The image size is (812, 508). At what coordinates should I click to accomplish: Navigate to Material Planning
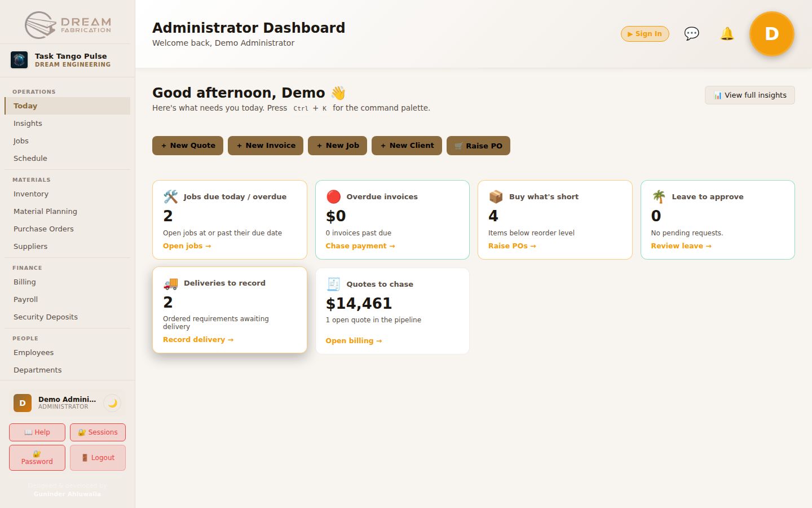coord(68,211)
